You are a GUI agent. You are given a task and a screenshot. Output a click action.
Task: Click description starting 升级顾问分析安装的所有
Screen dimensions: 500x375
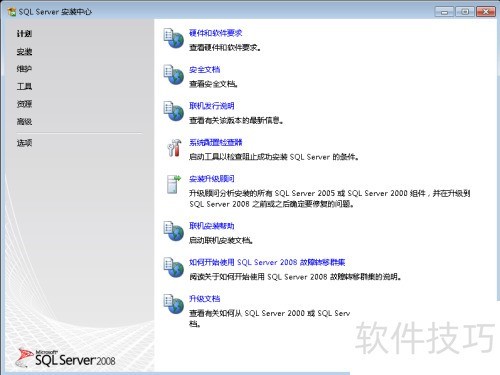pos(330,198)
